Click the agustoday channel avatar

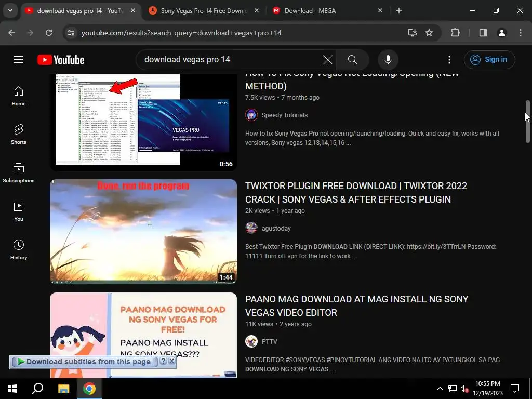[251, 228]
